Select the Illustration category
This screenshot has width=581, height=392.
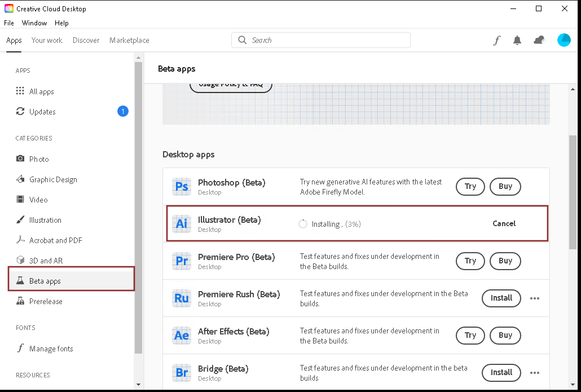click(x=45, y=219)
